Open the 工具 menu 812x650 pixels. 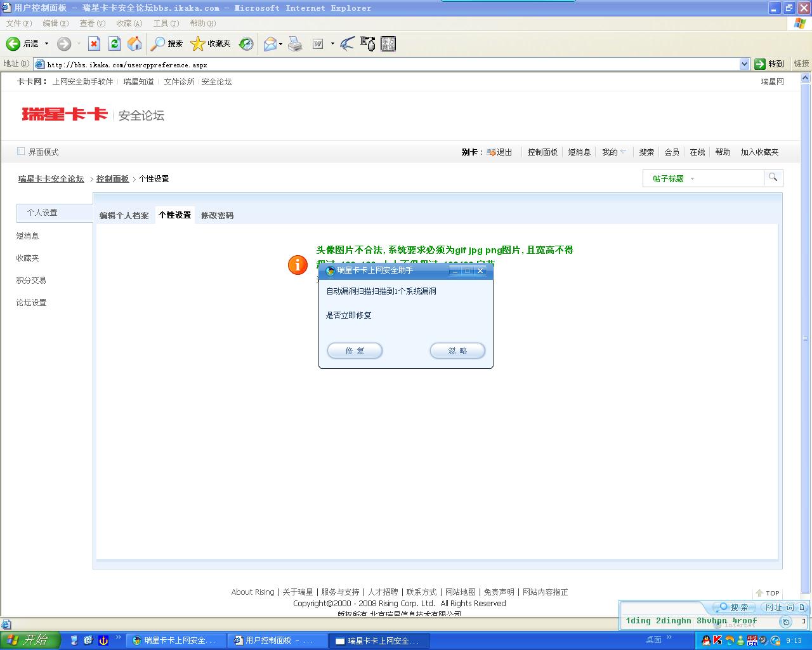166,23
